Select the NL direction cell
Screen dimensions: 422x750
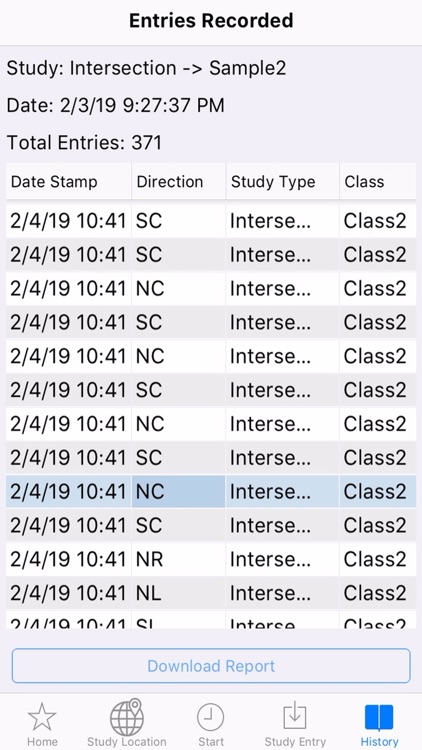point(178,594)
